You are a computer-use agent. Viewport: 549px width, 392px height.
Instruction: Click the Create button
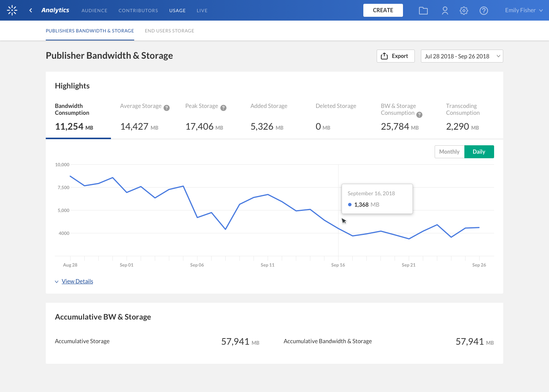tap(383, 10)
